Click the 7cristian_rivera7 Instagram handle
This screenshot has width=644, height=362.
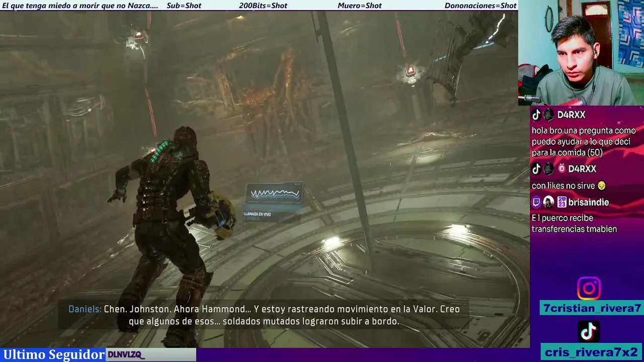click(591, 308)
